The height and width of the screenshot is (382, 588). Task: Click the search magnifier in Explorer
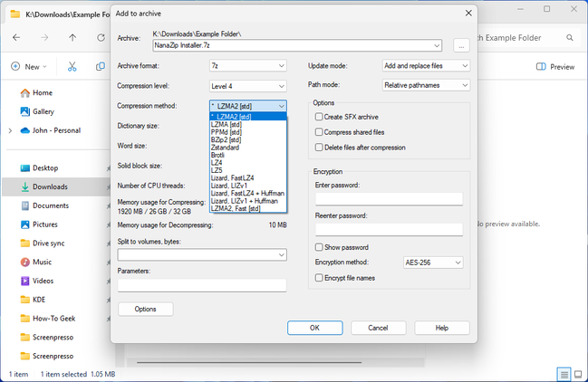[x=570, y=38]
